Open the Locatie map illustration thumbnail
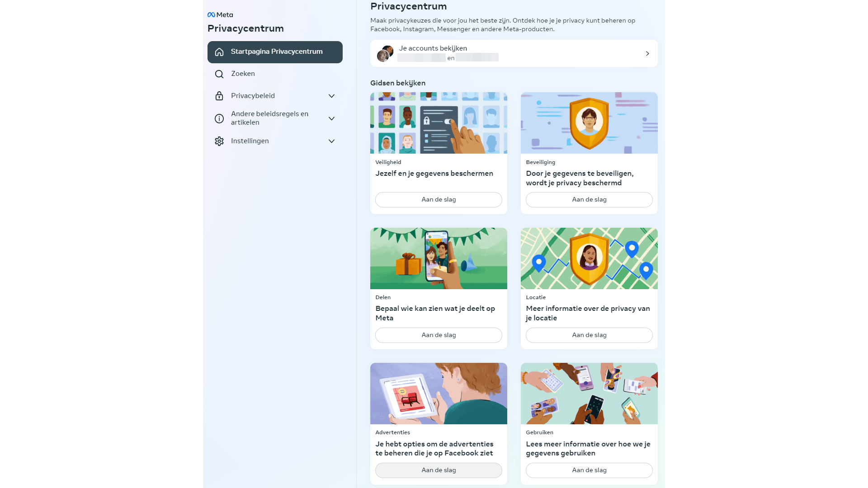The width and height of the screenshot is (868, 488). [x=589, y=258]
